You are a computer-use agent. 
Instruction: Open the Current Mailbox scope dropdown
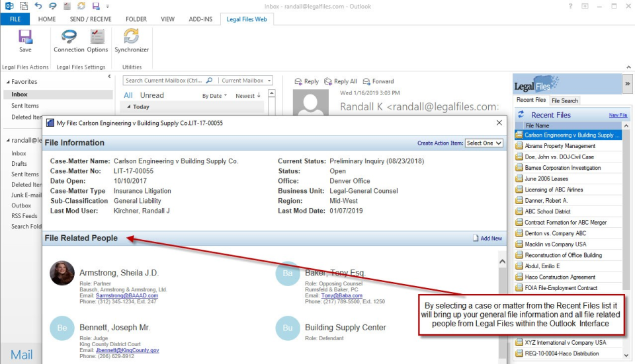pyautogui.click(x=245, y=81)
